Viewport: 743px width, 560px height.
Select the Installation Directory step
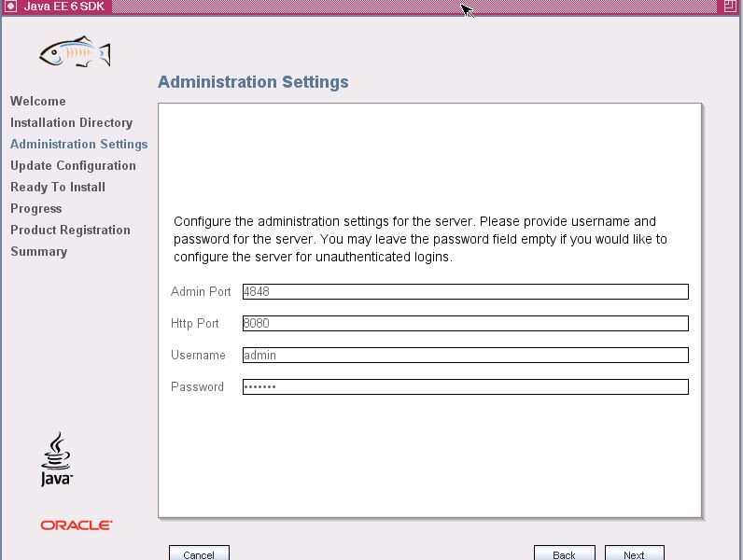coord(72,122)
